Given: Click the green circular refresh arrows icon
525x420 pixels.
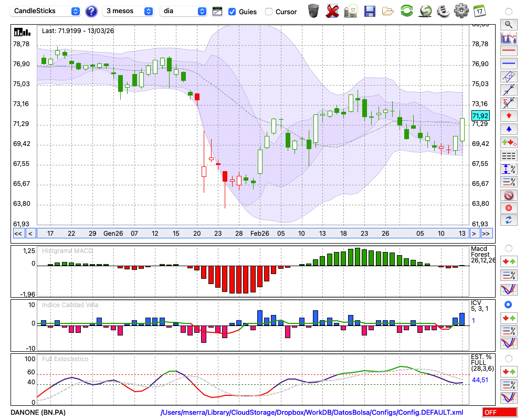Looking at the screenshot, I should 406,10.
